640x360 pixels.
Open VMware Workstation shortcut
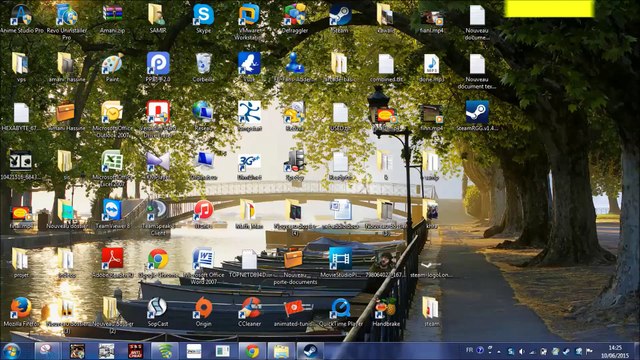point(249,21)
